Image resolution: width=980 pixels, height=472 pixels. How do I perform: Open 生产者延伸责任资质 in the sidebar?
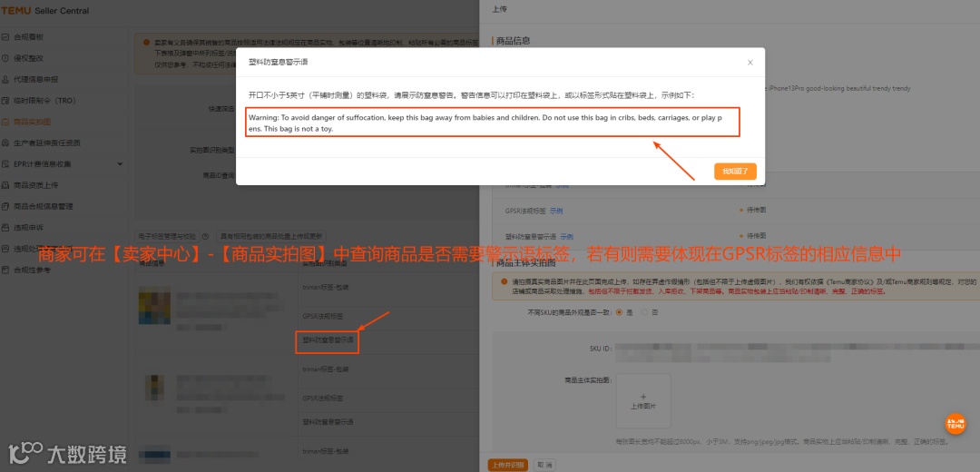47,143
